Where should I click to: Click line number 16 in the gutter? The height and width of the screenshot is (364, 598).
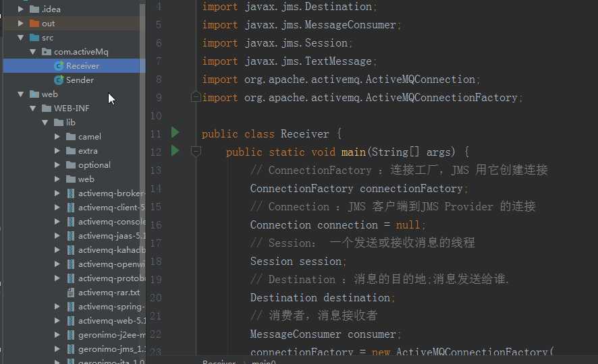click(x=156, y=225)
